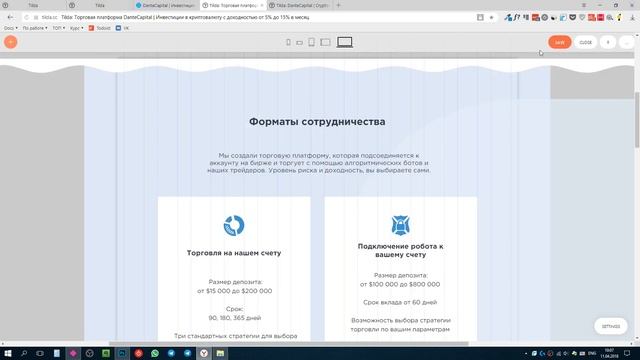Open WhatsApp from the taskbar
Image resolution: width=640 pixels, height=360 pixels.
(x=155, y=353)
